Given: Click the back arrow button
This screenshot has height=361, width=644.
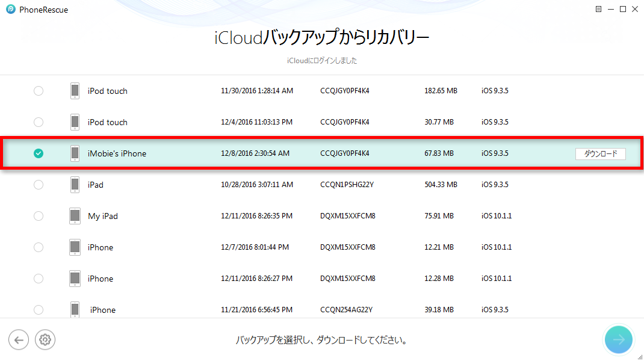Looking at the screenshot, I should (19, 340).
